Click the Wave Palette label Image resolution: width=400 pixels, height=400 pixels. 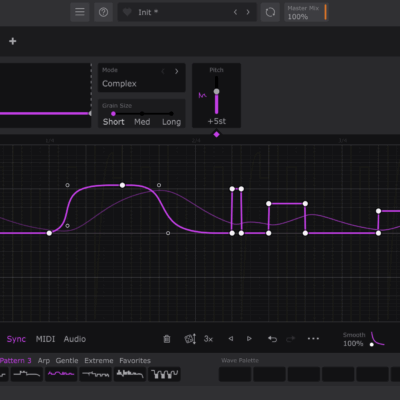tap(240, 361)
